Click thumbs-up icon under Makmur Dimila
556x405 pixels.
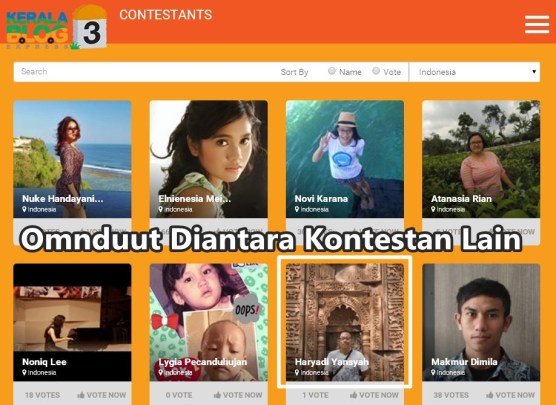(489, 395)
